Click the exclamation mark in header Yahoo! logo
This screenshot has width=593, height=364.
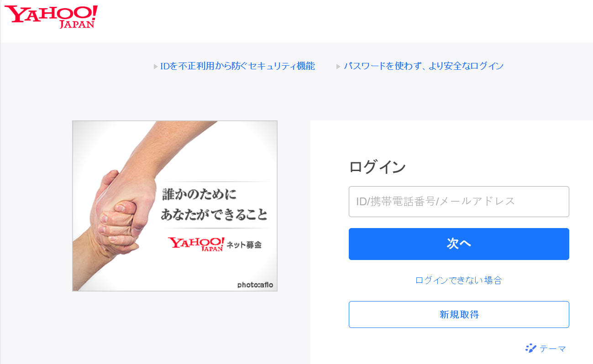coord(94,12)
